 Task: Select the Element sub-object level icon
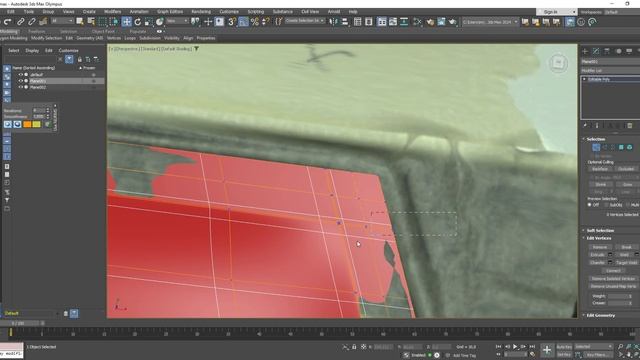click(x=629, y=147)
